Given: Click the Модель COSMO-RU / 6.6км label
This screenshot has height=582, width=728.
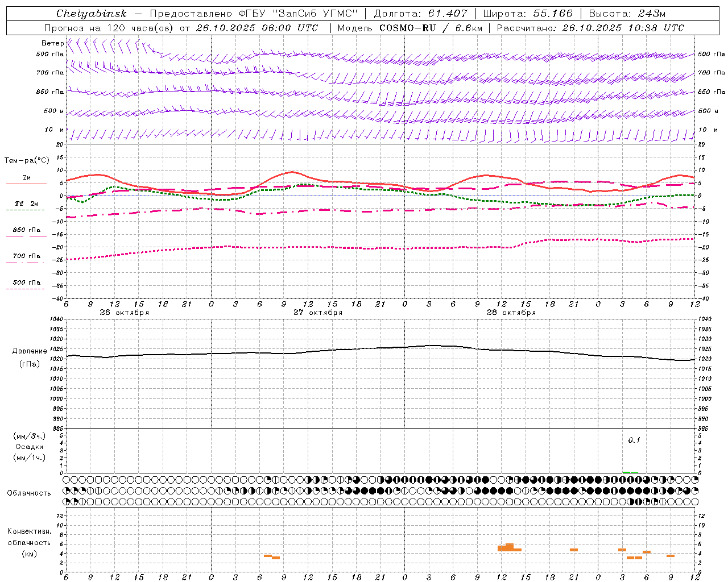Looking at the screenshot, I should coord(410,28).
